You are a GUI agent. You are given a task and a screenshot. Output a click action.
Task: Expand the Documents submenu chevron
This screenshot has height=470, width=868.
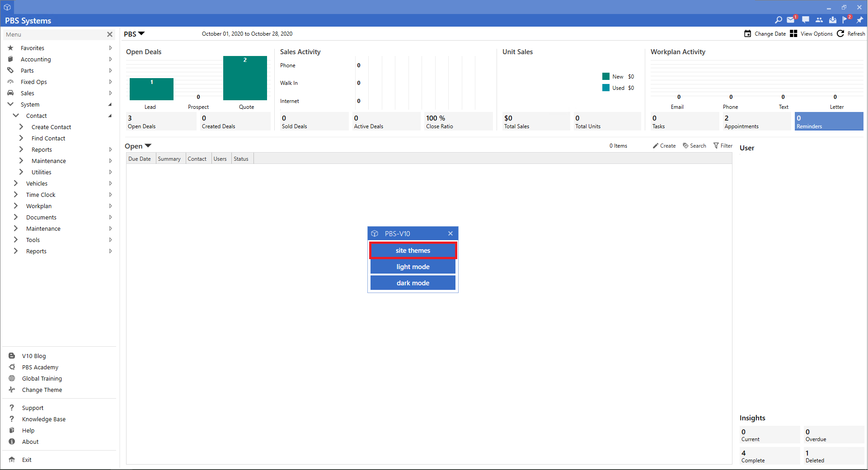click(16, 217)
